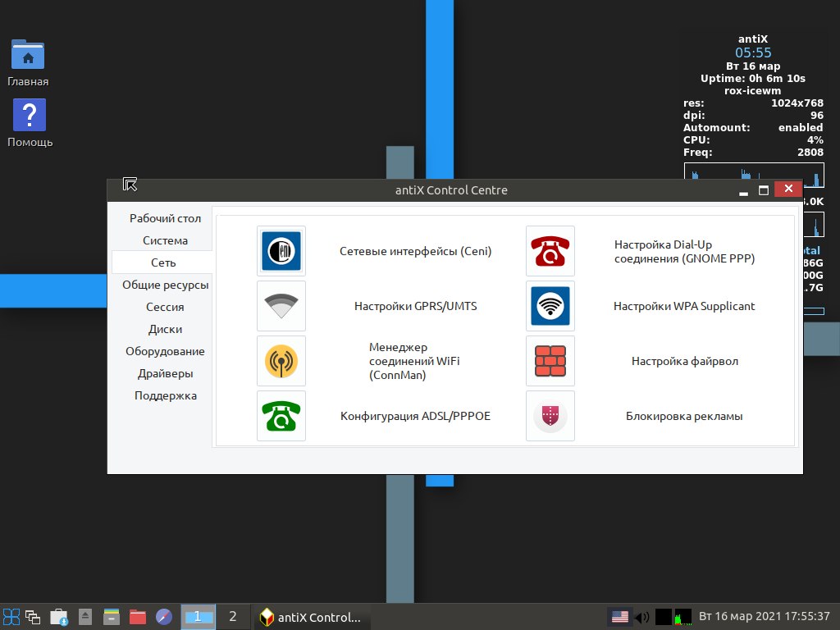
Task: Open the file drawer icon in taskbar
Action: click(112, 617)
